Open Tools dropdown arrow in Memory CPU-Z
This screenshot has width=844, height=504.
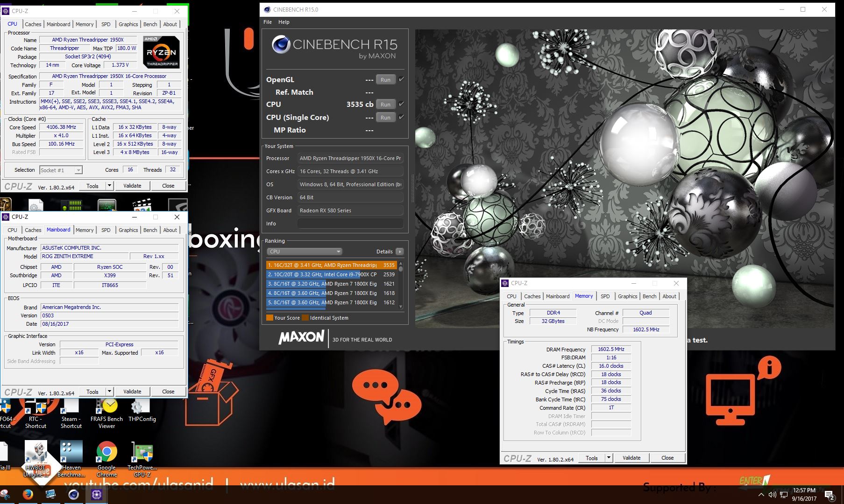click(x=609, y=458)
